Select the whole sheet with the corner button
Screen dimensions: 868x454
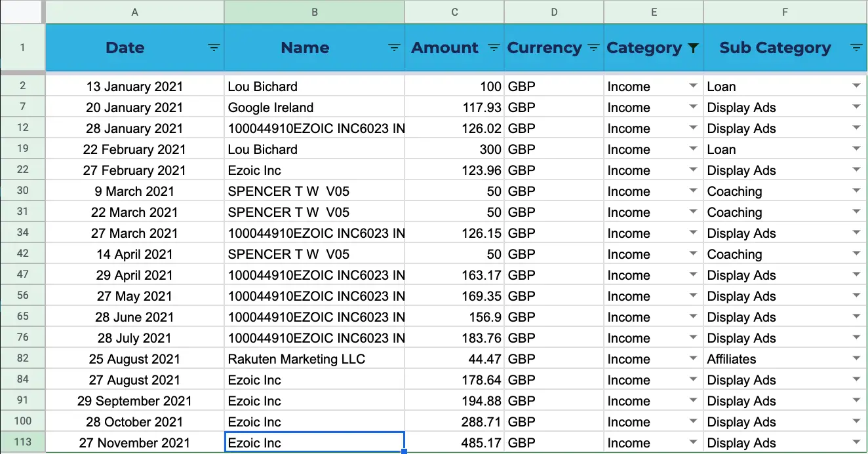(x=22, y=12)
